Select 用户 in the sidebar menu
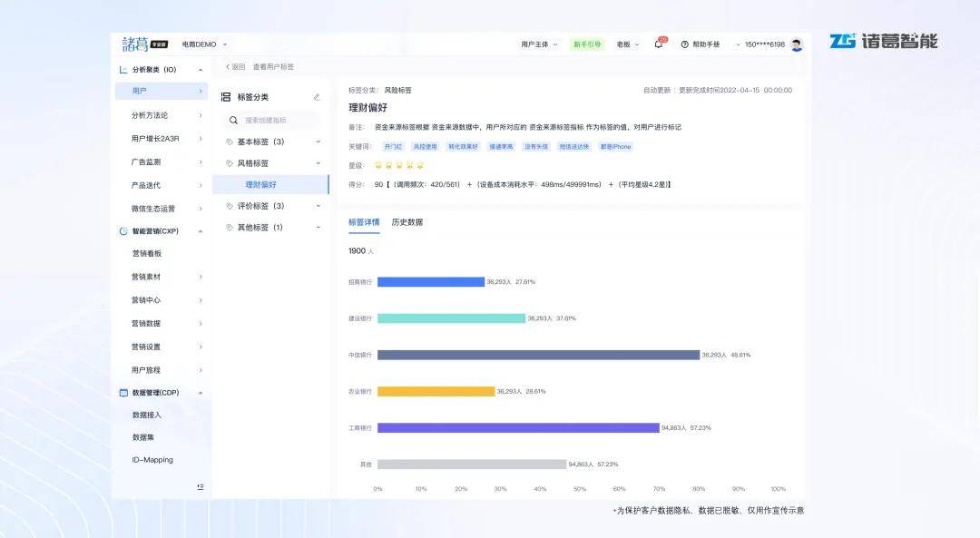 162,92
